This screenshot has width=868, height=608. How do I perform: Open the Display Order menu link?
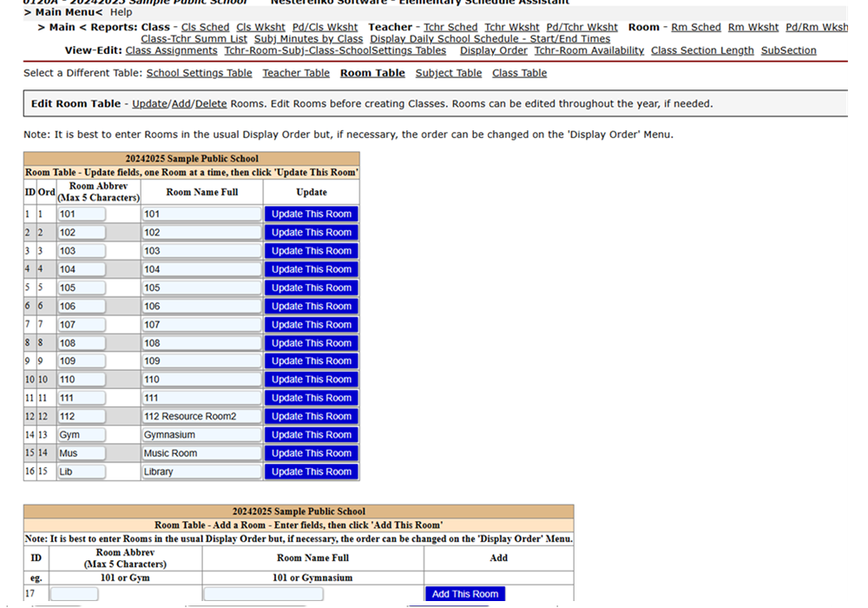[493, 50]
